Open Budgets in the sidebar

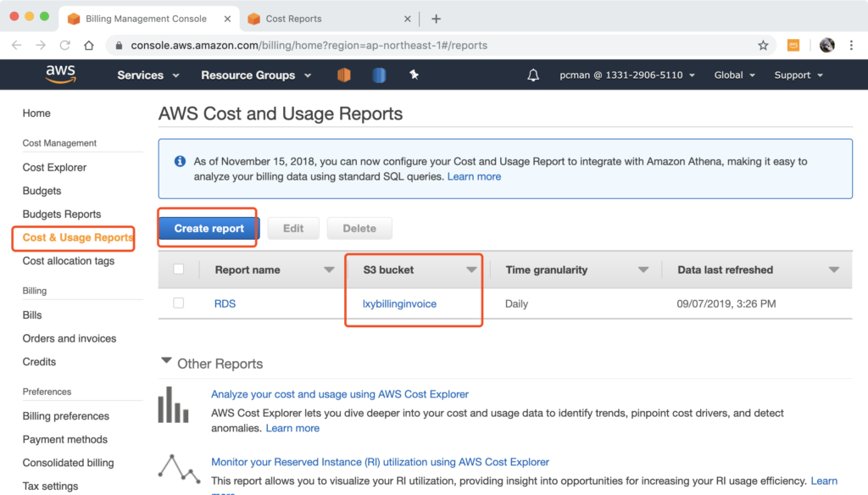42,191
